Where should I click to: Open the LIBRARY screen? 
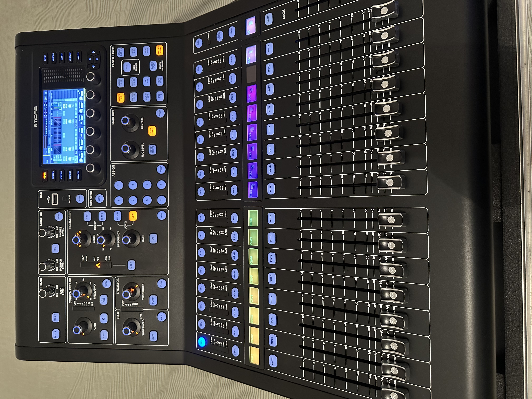[70, 175]
